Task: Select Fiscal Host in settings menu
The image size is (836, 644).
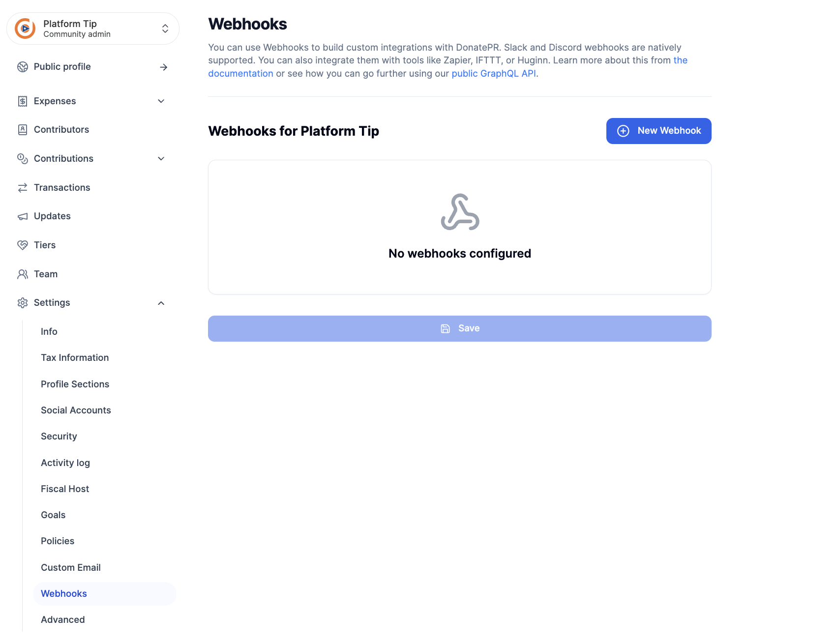Action: coord(65,489)
